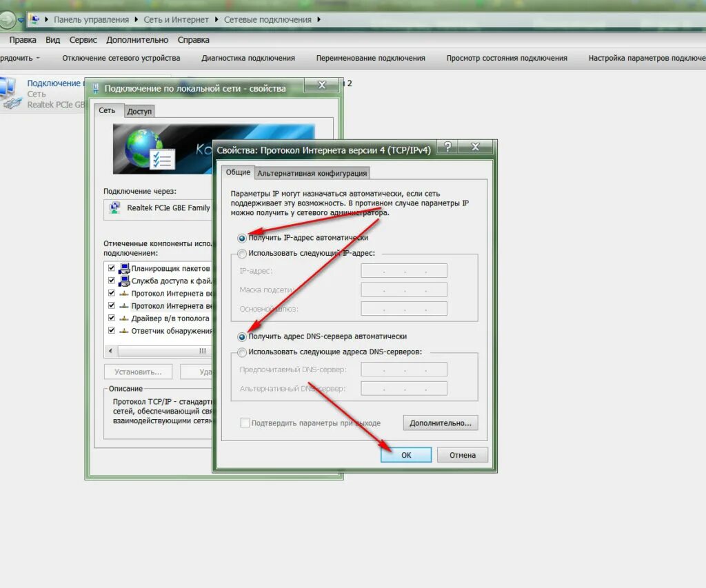Screen dimensions: 706x588
Task: Expand the arrow before 'Панель управления' breadcrumb
Action: 46,19
